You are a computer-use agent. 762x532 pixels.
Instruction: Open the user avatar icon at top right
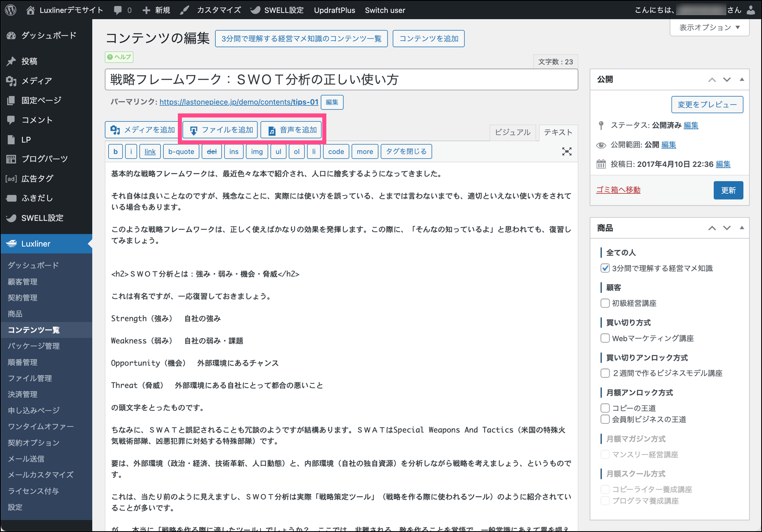751,10
